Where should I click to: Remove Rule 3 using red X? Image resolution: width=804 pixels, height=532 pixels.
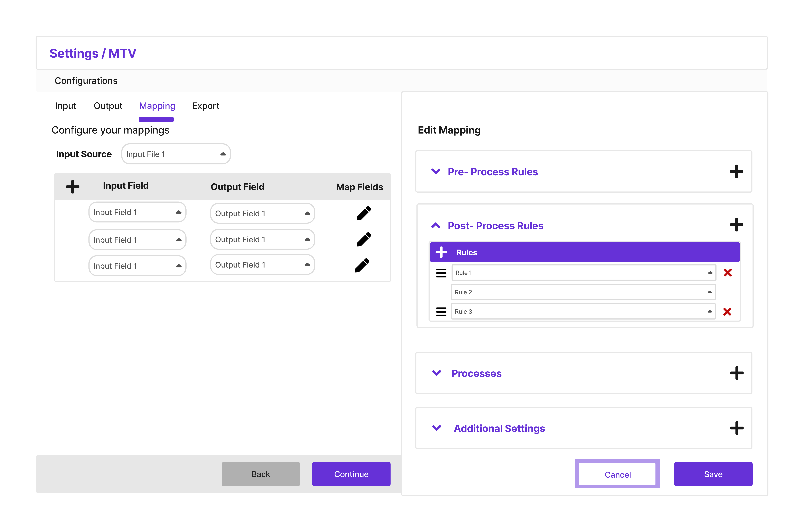[727, 312]
